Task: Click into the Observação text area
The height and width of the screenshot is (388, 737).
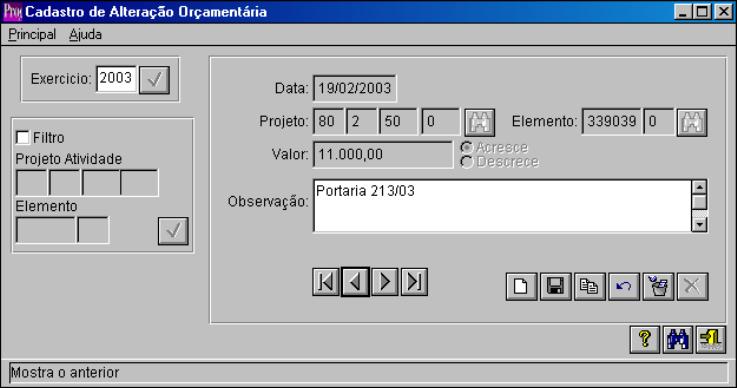Action: point(502,206)
